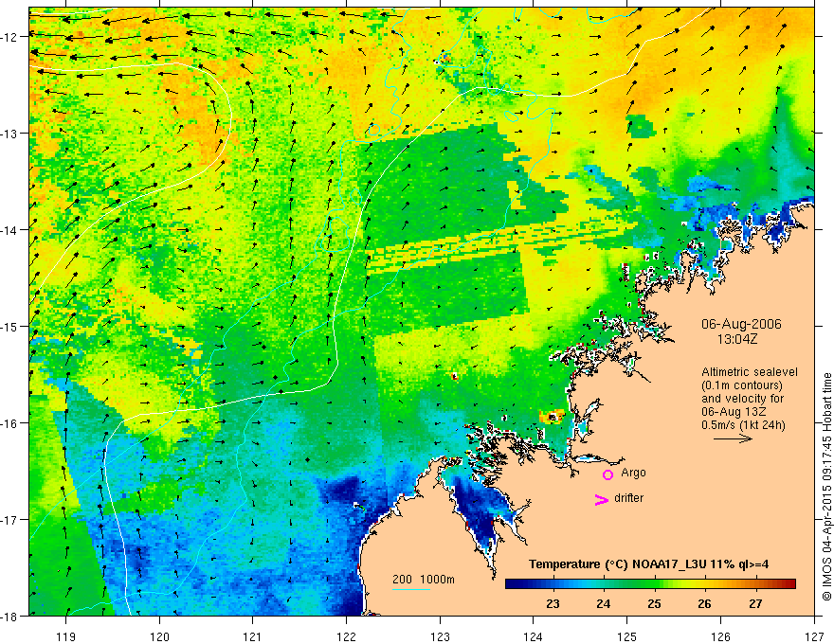Click the longitude axis label 124
The width and height of the screenshot is (834, 644).
(534, 636)
